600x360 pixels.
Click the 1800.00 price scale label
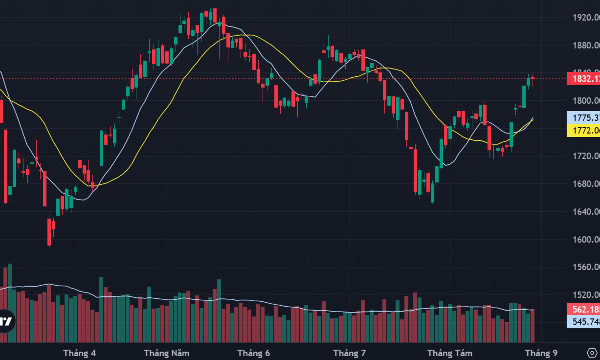[586, 101]
